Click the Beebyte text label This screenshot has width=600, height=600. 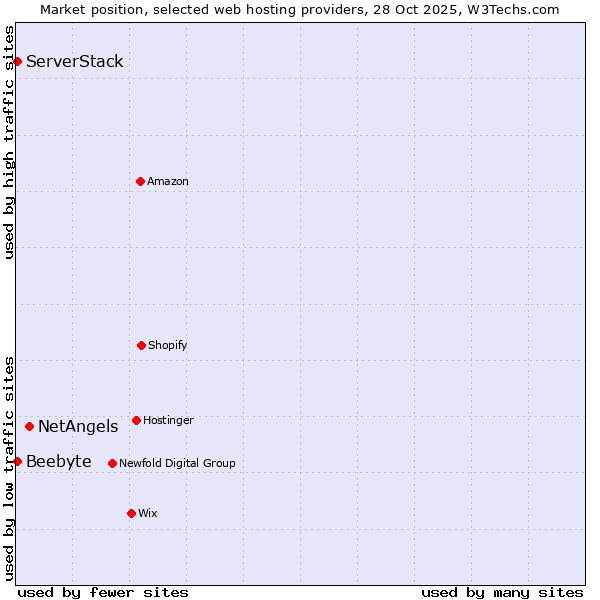(x=59, y=461)
